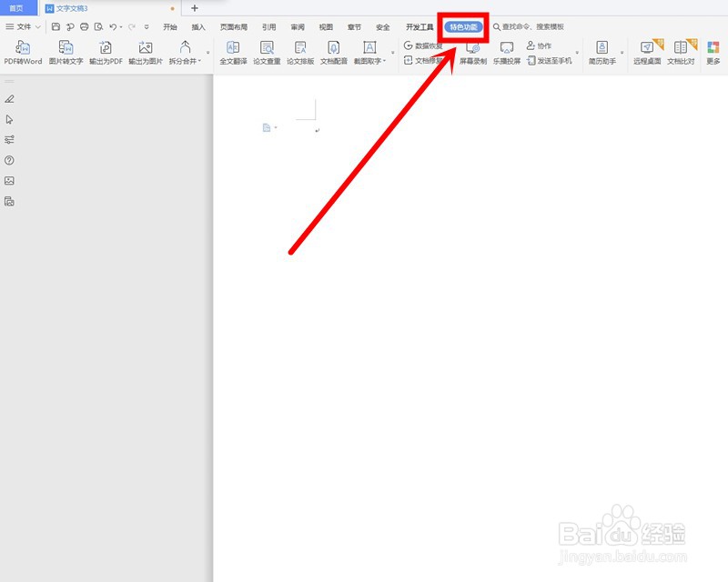
Task: Open the 引用 tab
Action: 268,27
